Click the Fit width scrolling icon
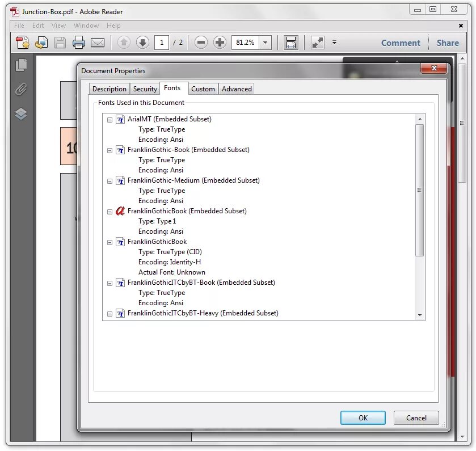Screen dimensions: 476x451 291,42
